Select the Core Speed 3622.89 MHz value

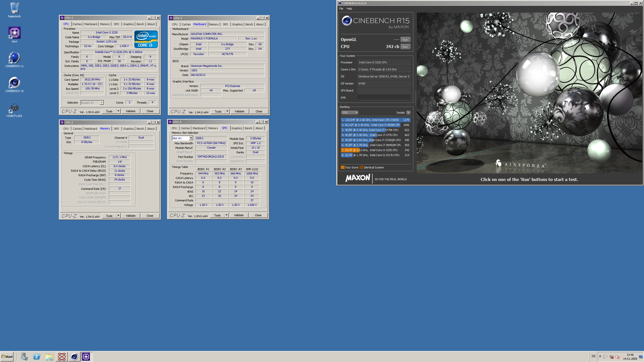coord(92,79)
